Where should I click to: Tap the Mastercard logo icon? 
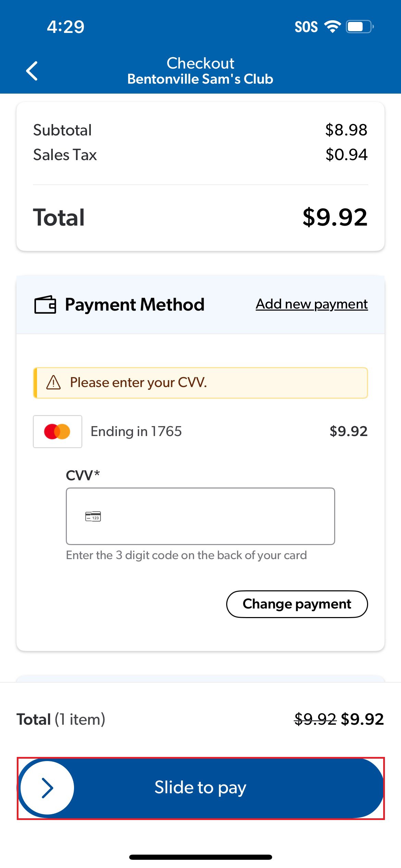point(57,431)
